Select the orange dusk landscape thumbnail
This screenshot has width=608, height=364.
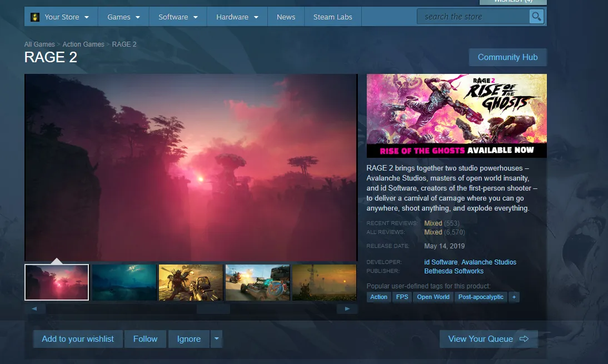(324, 282)
